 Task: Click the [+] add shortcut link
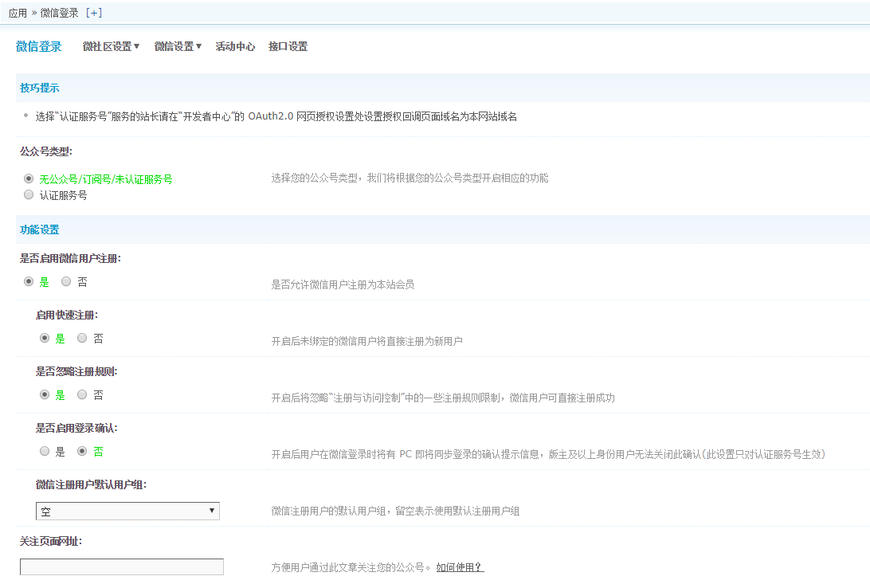[x=94, y=13]
